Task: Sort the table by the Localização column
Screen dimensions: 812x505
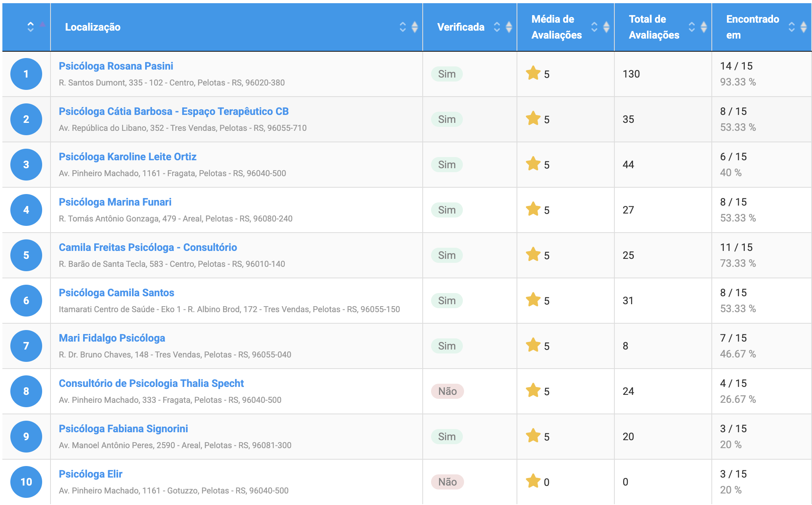Action: coord(236,27)
